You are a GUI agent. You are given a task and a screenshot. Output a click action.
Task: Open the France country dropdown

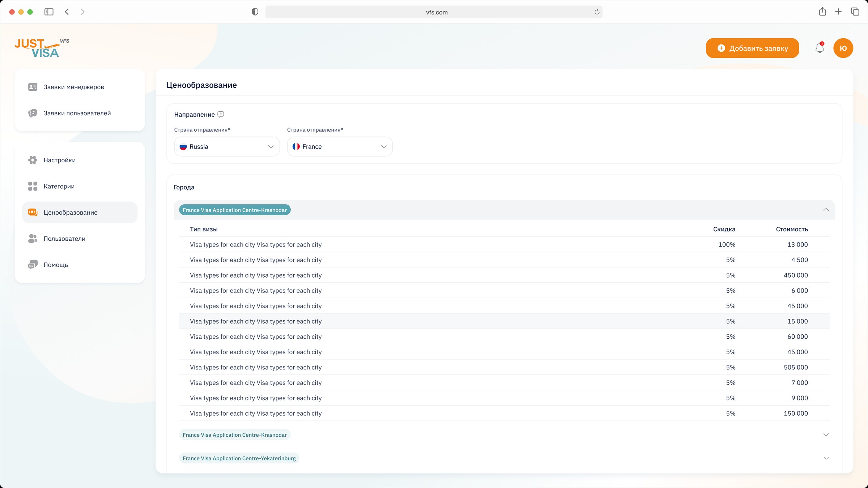point(340,146)
